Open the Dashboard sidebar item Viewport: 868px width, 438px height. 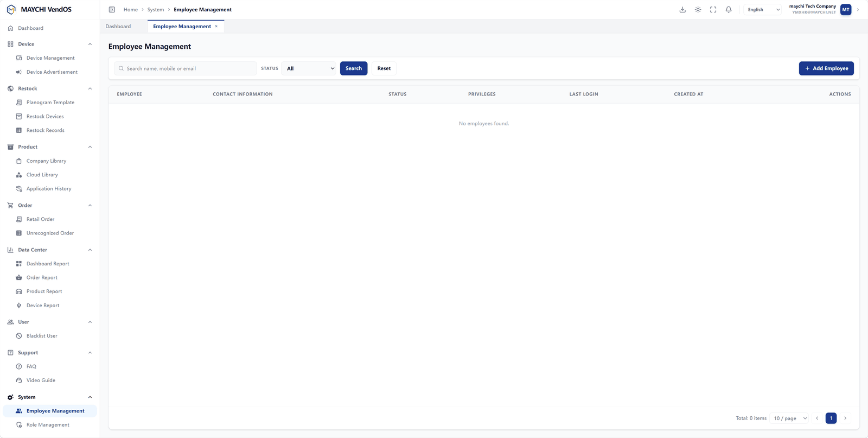click(50, 28)
